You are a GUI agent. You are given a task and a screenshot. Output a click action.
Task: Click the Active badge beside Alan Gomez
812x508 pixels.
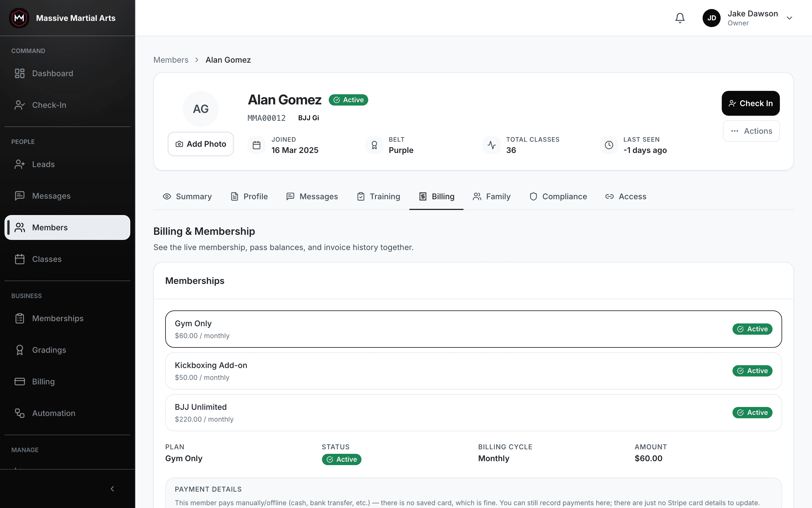point(348,100)
